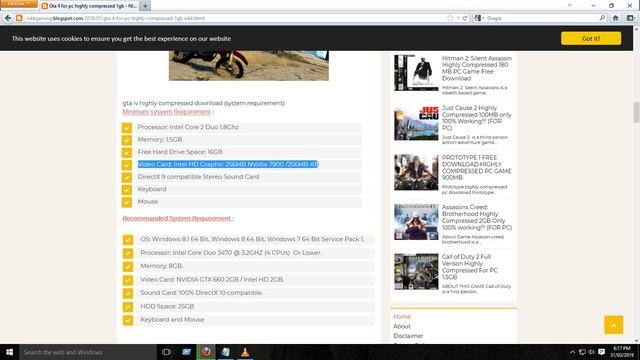Click the check icon beside 'Memory: 8GB'

pyautogui.click(x=128, y=267)
